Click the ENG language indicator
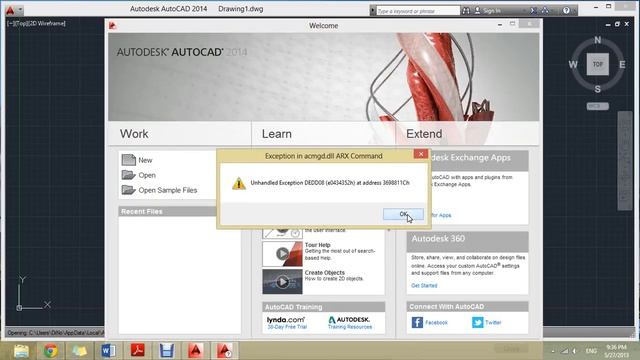The image size is (640, 360). [591, 351]
